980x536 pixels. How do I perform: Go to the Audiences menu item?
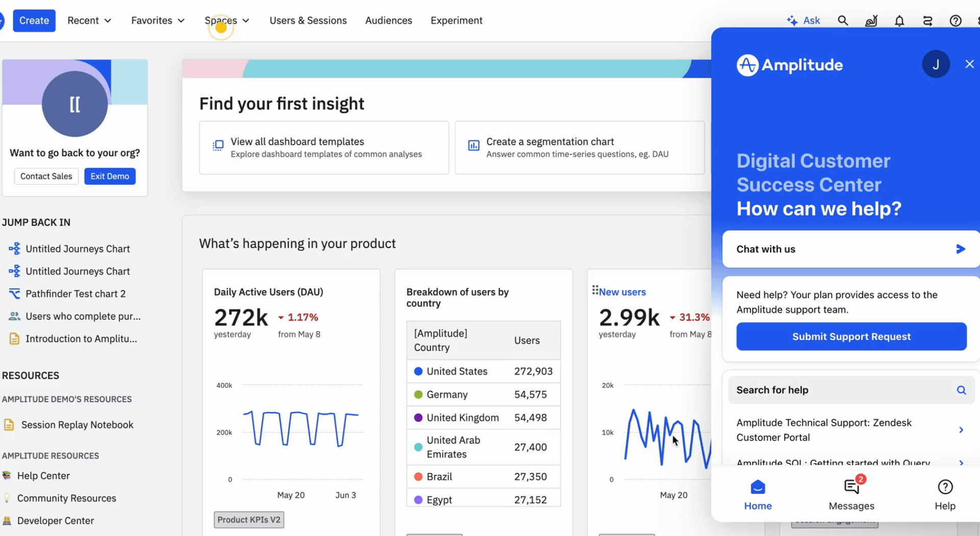(388, 20)
